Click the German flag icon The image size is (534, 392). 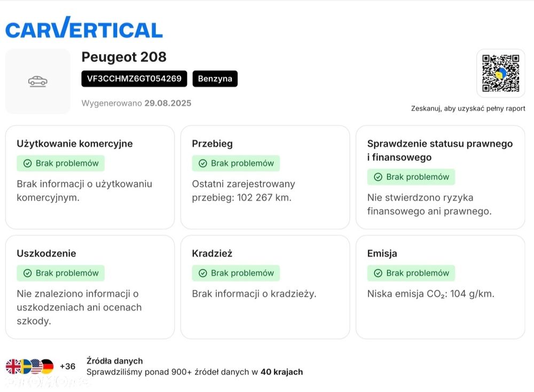[48, 366]
